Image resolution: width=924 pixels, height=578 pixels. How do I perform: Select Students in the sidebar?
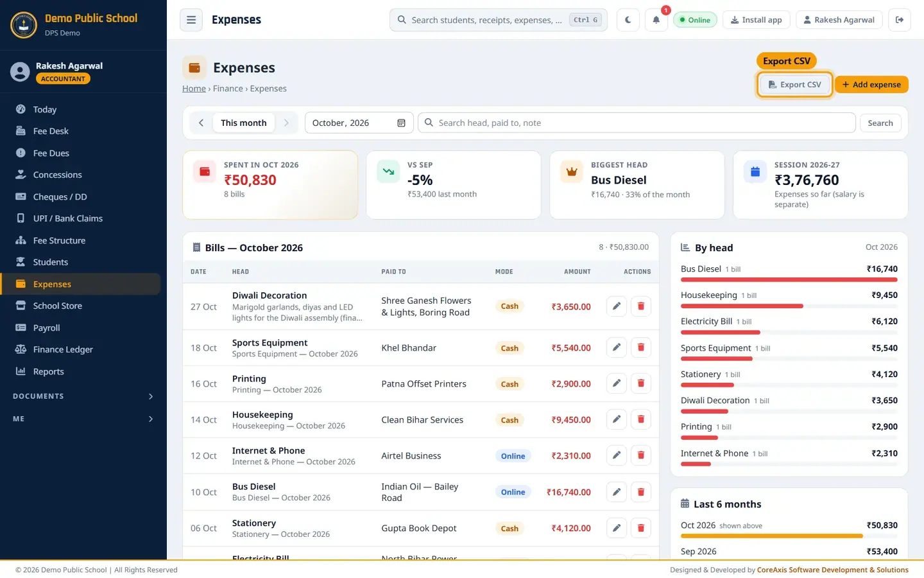pyautogui.click(x=81, y=262)
